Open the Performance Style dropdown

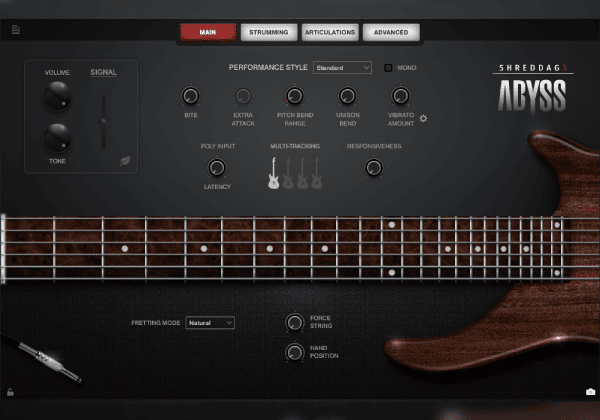pyautogui.click(x=342, y=68)
